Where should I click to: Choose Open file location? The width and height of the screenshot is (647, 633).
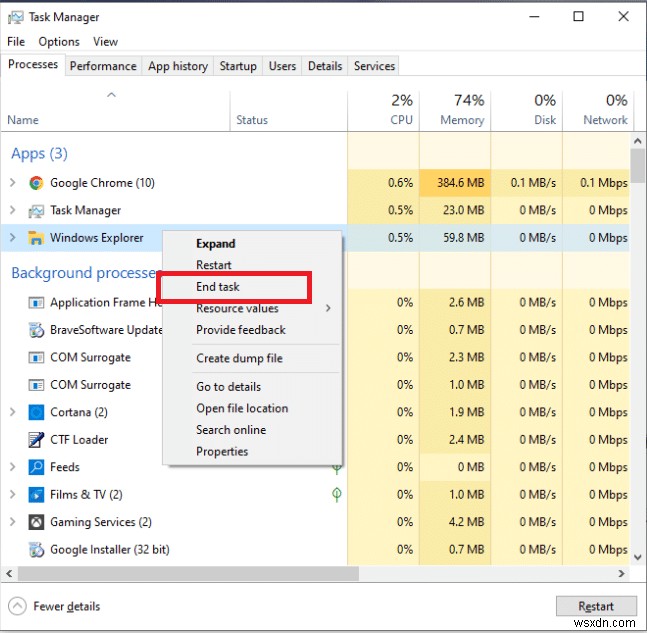[x=252, y=409]
